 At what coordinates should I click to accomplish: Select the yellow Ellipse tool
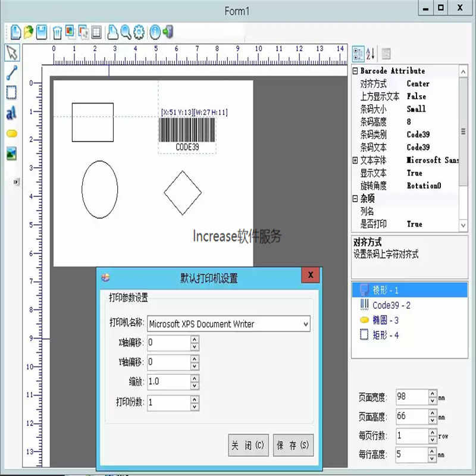click(12, 133)
